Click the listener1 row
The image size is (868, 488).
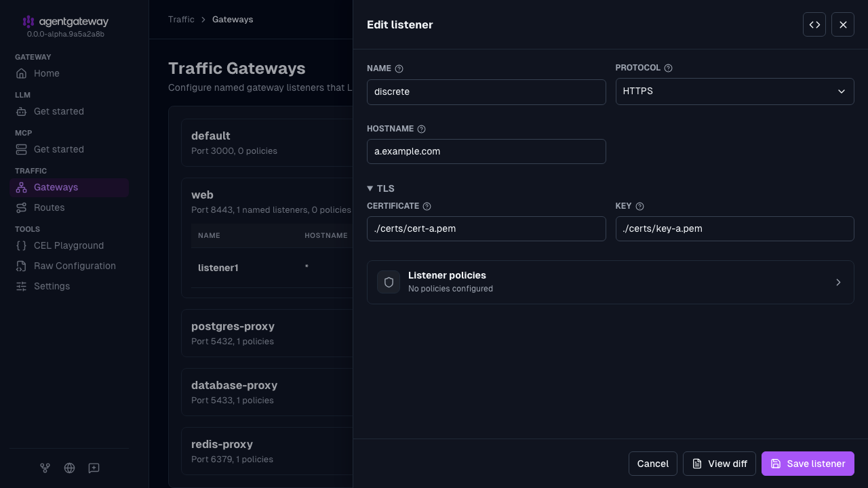[x=271, y=268]
